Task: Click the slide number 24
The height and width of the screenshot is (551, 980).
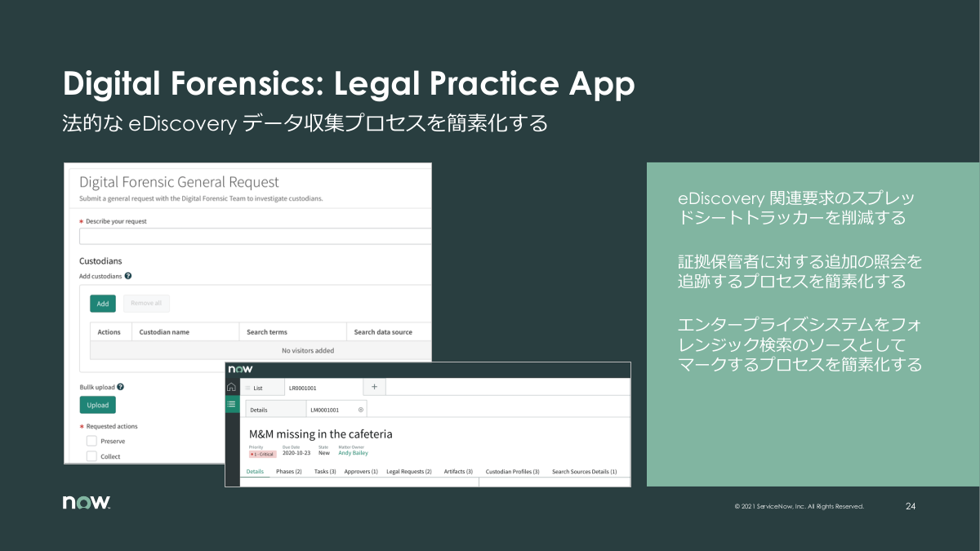Action: pyautogui.click(x=911, y=506)
